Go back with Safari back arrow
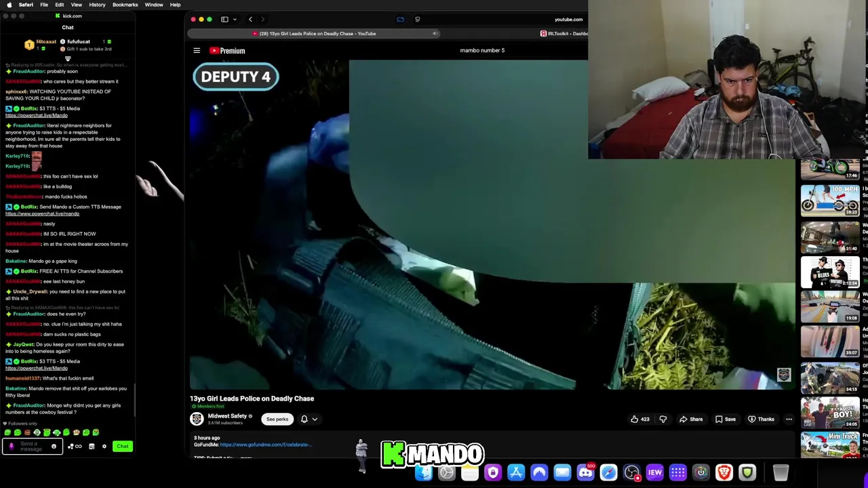This screenshot has height=488, width=868. [250, 20]
